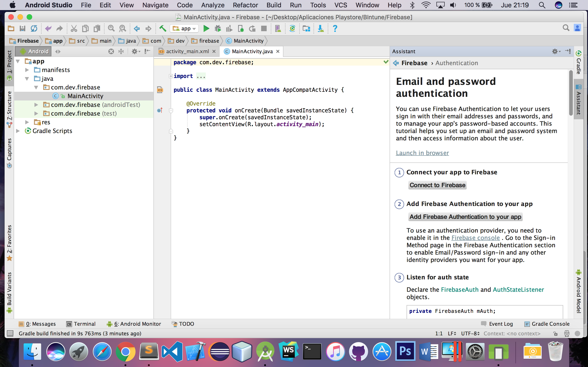
Task: Toggle tool window buttons at bottom-left corner
Action: 10,333
